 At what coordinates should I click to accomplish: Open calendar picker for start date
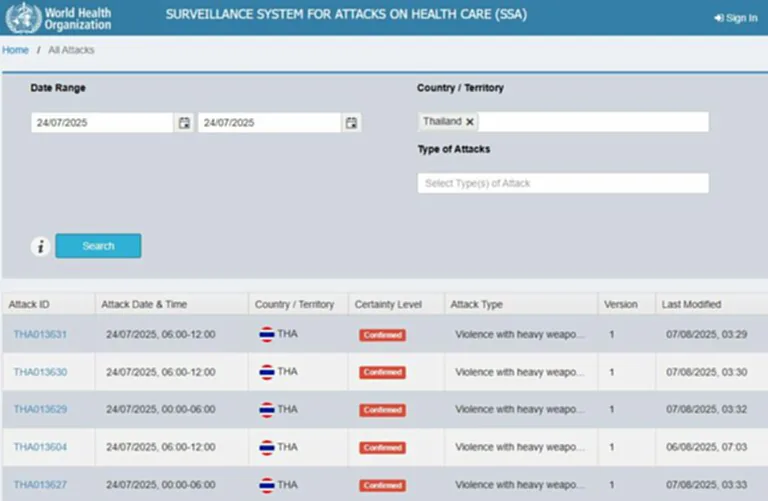click(184, 123)
